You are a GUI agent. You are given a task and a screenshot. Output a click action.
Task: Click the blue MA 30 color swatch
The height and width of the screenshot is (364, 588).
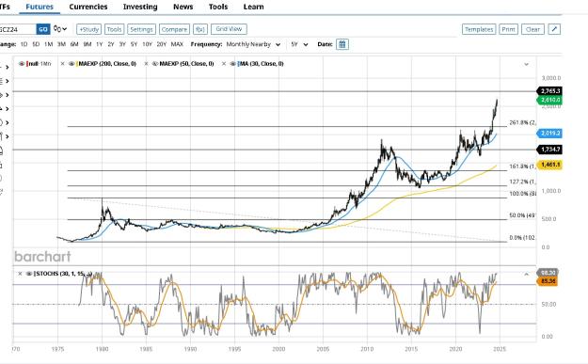pos(238,64)
